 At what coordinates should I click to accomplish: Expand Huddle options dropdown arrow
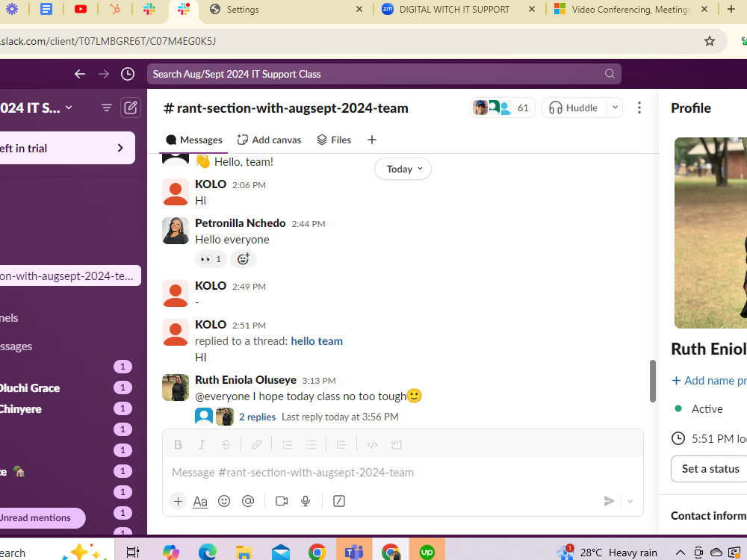click(x=615, y=108)
